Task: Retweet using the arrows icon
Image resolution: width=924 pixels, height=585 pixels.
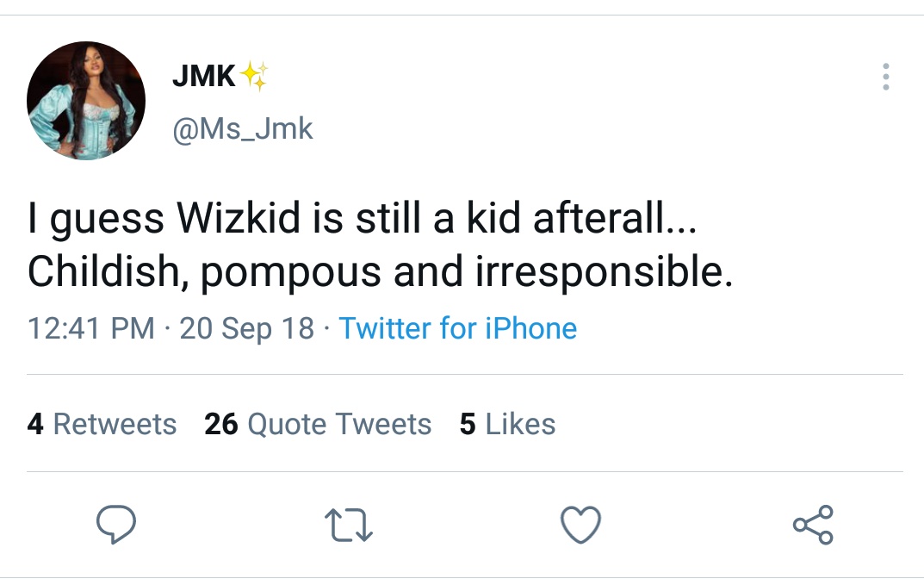Action: (348, 525)
